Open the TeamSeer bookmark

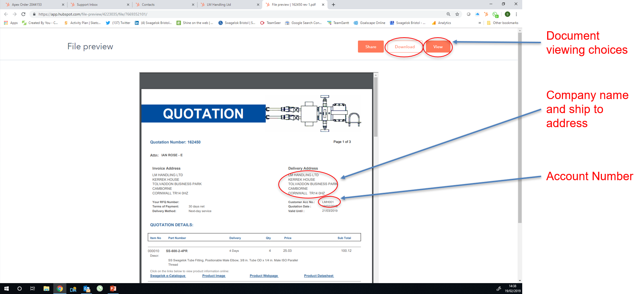click(x=270, y=23)
